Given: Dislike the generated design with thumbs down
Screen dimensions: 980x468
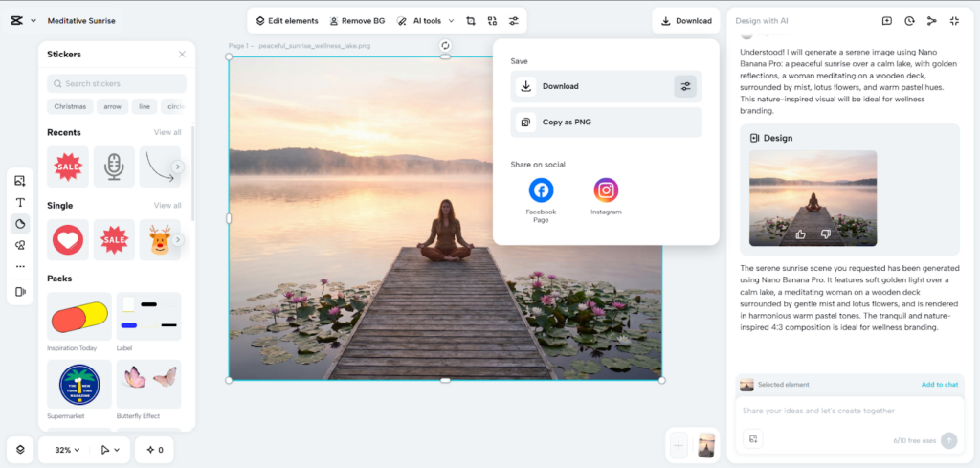Looking at the screenshot, I should tap(825, 234).
